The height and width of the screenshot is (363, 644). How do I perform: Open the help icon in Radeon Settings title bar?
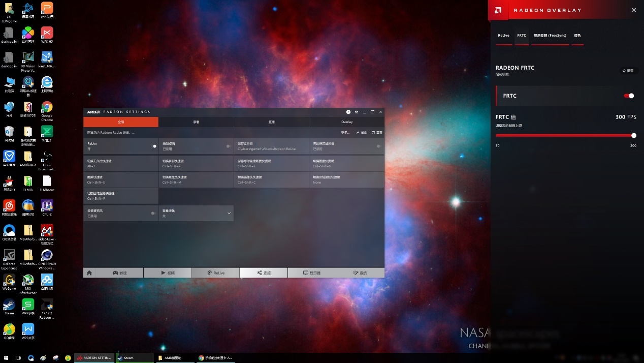(348, 112)
